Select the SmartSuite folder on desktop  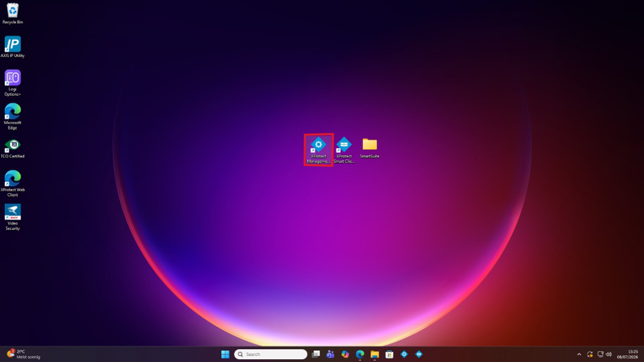tap(370, 148)
